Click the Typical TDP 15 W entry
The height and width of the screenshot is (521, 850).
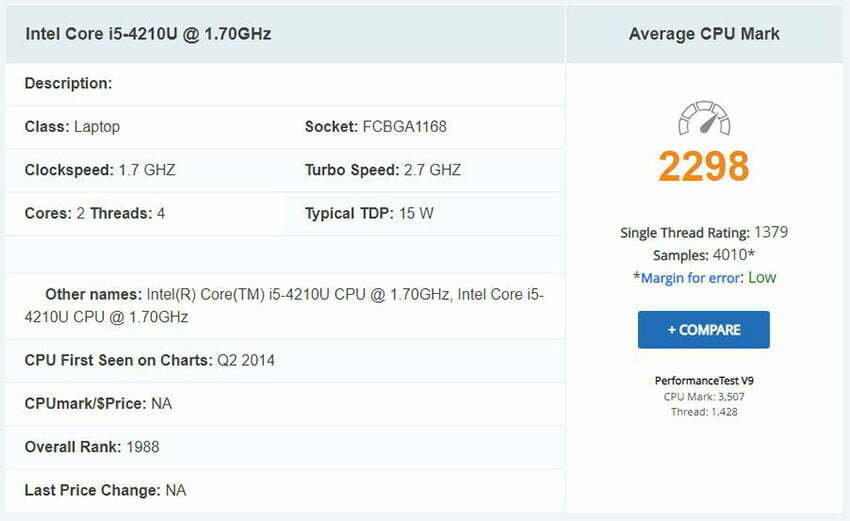point(369,213)
